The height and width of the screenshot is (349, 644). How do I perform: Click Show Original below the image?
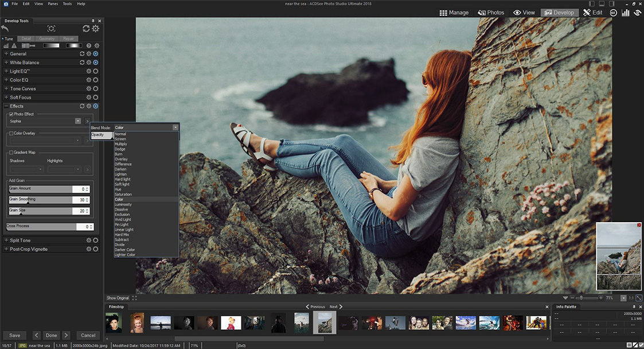(x=118, y=297)
